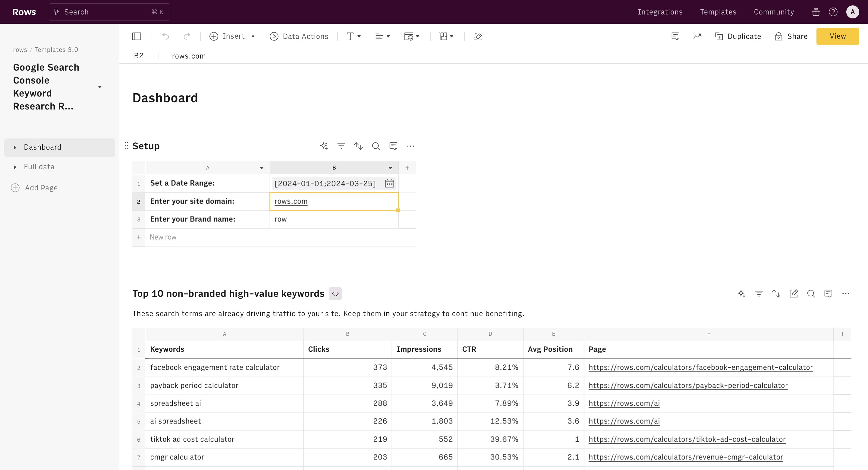This screenshot has height=470, width=868.
Task: Open the gift icon in top bar
Action: pyautogui.click(x=816, y=12)
